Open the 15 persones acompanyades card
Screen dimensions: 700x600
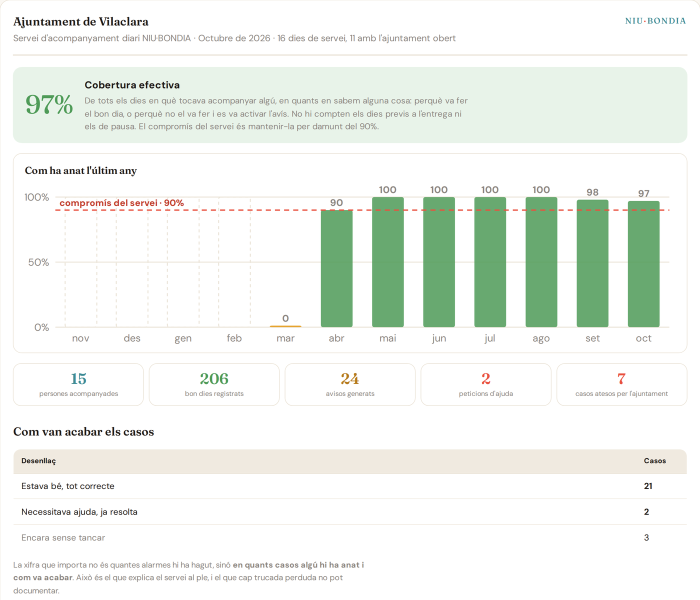point(78,384)
